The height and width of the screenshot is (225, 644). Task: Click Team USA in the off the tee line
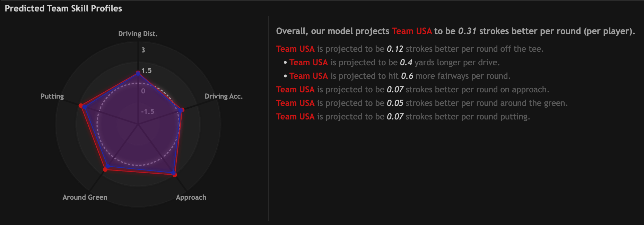[x=295, y=49]
